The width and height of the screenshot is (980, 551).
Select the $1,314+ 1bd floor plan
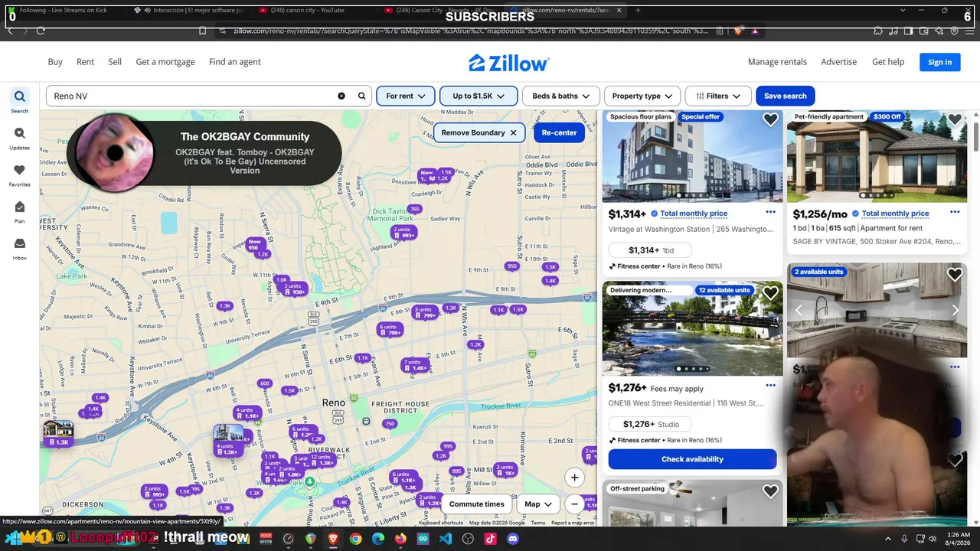(651, 250)
